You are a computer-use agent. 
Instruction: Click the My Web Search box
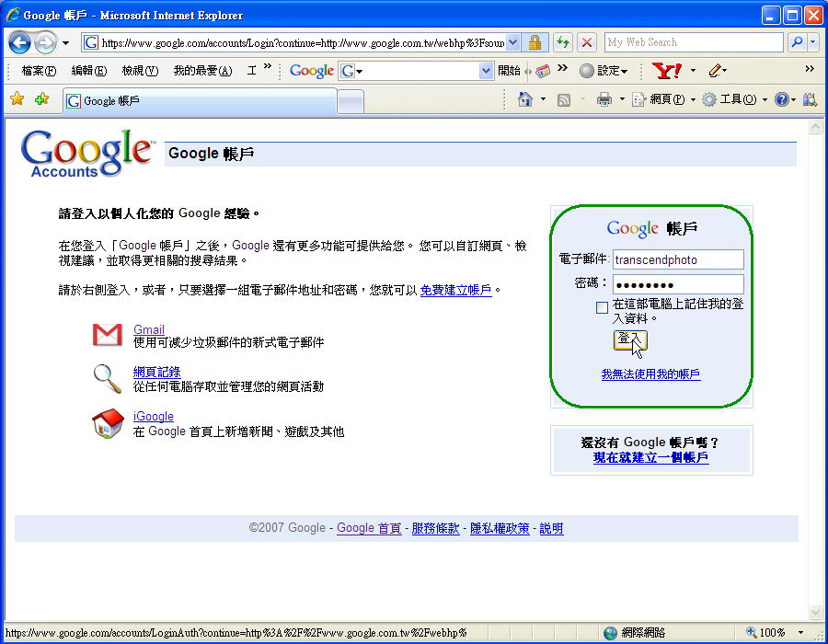click(x=694, y=42)
